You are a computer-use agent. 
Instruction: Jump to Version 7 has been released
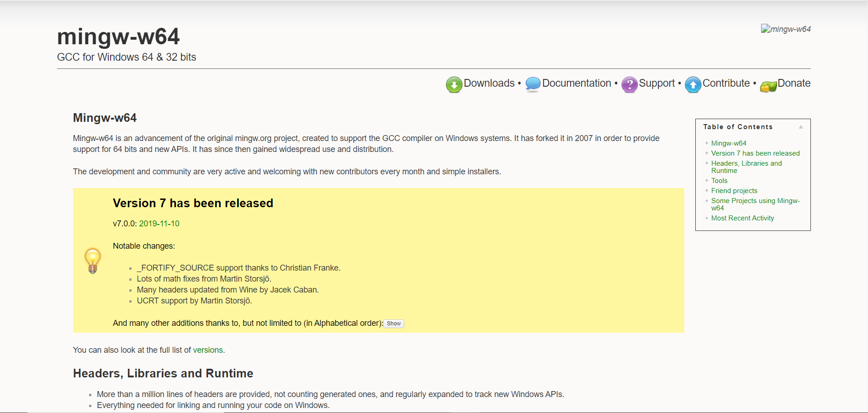pos(755,153)
